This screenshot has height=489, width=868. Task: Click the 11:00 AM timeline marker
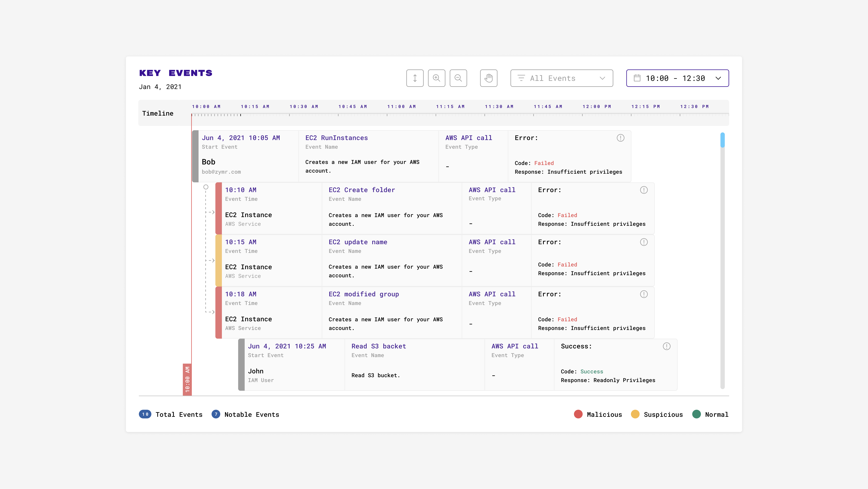click(401, 107)
